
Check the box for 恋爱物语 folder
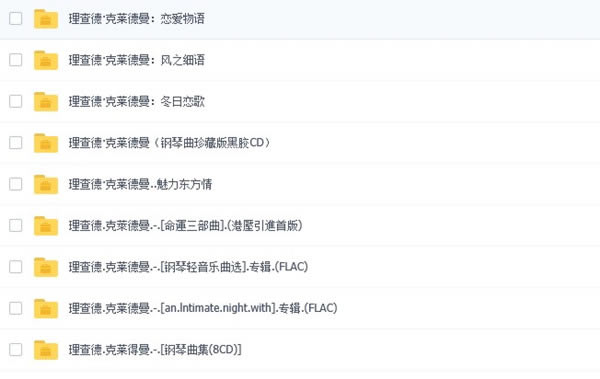click(16, 18)
